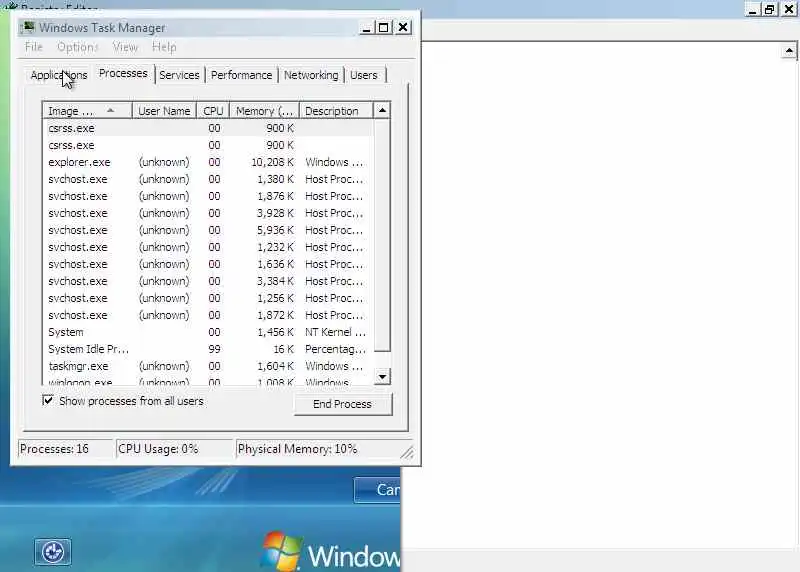Click the process list scrollbar thumb
Viewport: 800px width, 572px height.
point(382,235)
